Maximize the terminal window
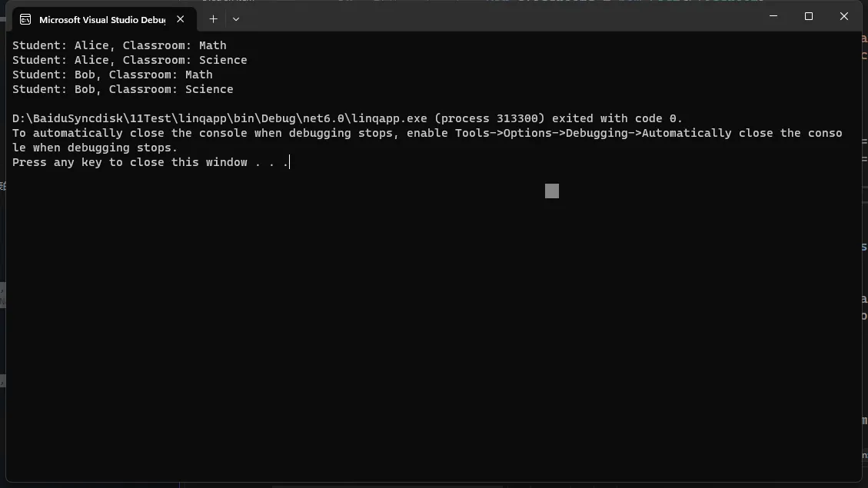 point(809,16)
